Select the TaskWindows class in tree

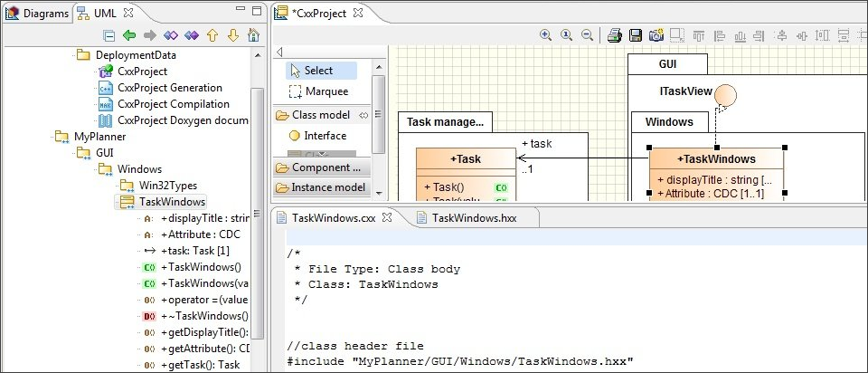click(x=161, y=202)
